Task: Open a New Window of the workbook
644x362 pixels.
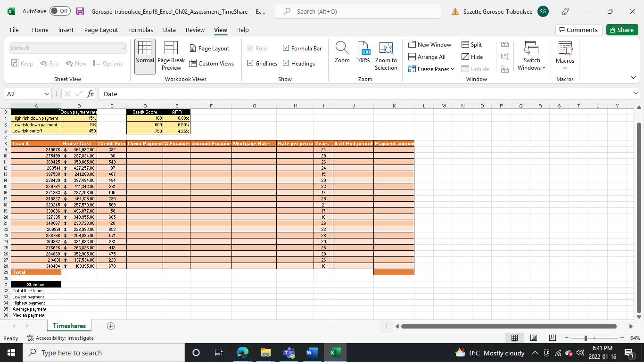Action: 429,45
